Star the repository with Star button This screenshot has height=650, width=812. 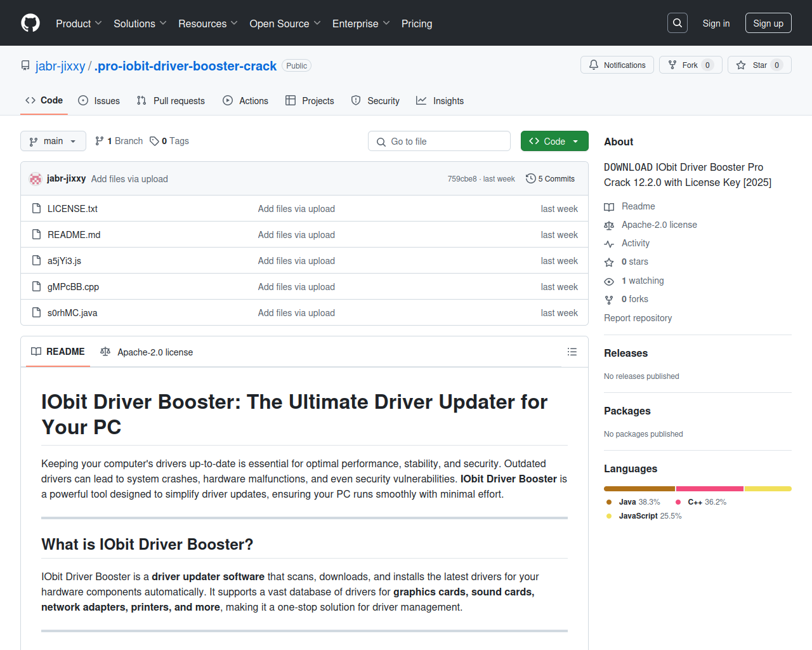coord(759,65)
